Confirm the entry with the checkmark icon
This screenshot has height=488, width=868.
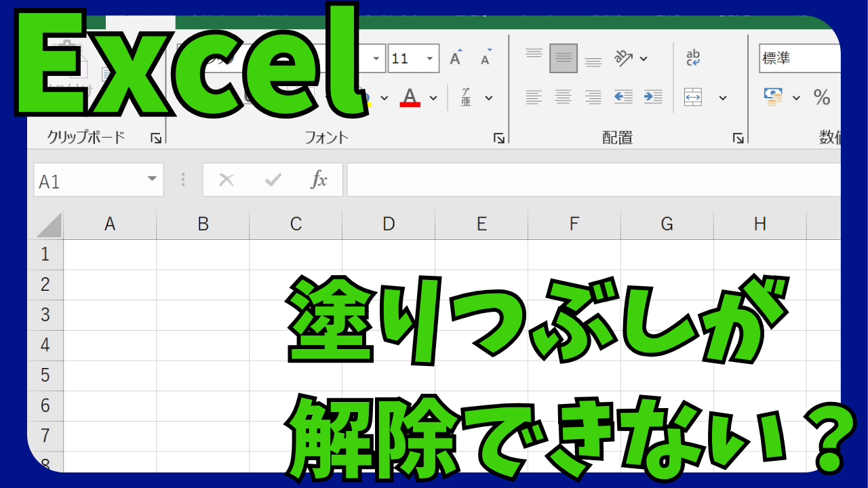coord(273,180)
